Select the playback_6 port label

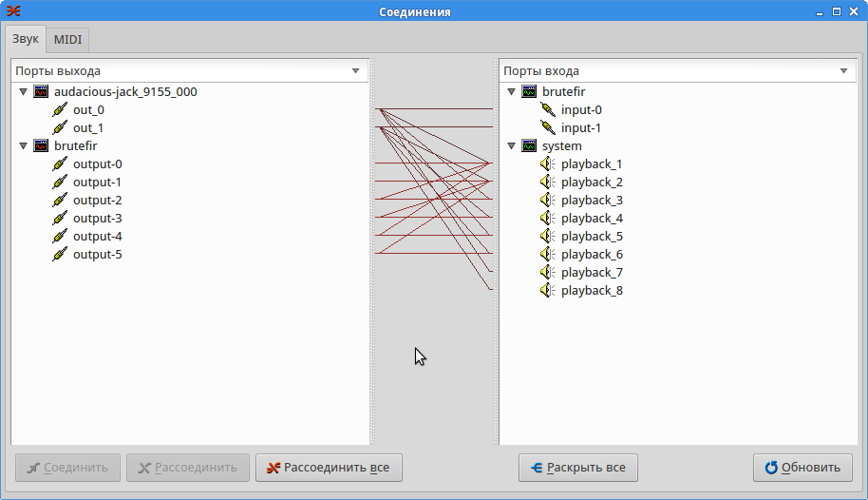click(x=592, y=255)
